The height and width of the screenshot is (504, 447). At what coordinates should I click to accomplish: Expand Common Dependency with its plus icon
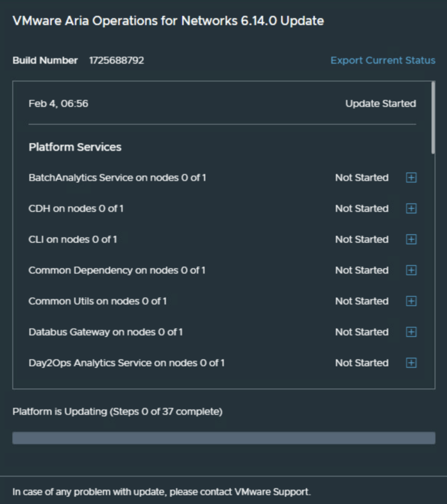point(411,270)
